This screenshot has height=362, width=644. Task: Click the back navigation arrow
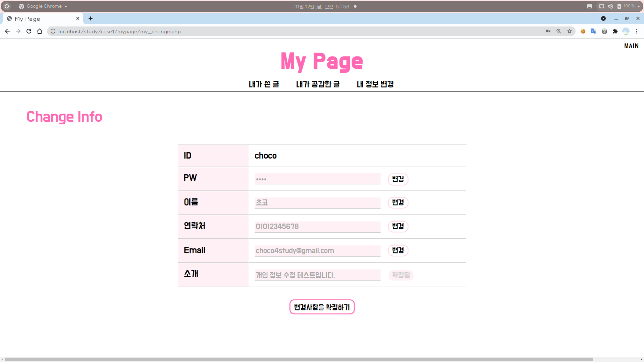click(7, 31)
